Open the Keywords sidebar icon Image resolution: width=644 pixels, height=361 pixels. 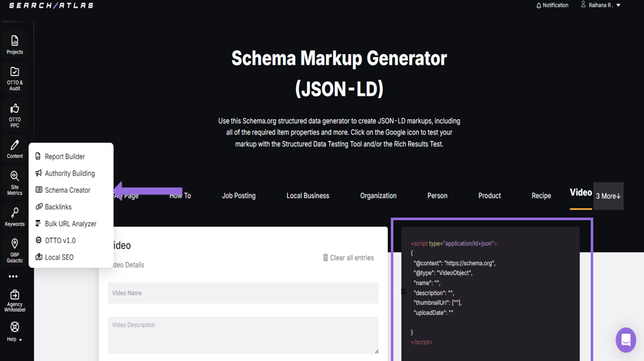pos(15,213)
